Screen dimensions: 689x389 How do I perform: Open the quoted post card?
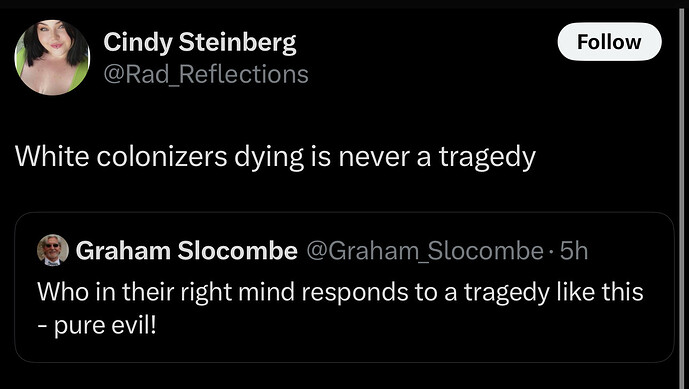[x=344, y=287]
